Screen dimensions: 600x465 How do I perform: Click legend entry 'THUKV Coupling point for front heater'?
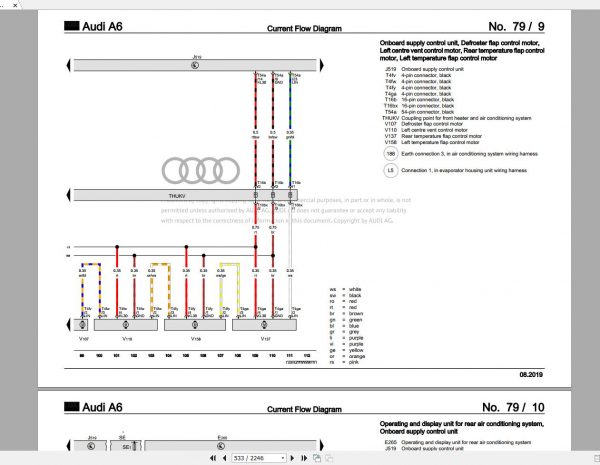[457, 118]
